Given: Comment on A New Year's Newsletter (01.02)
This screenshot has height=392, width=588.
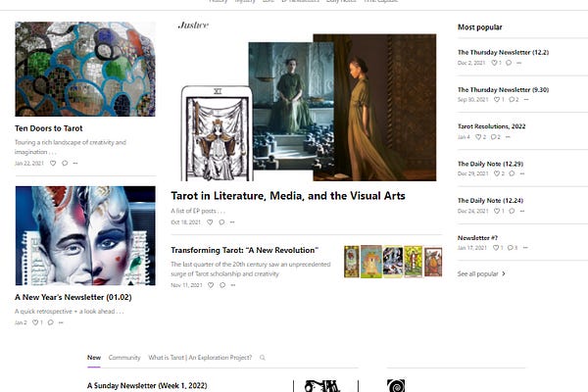Looking at the screenshot, I should point(51,322).
